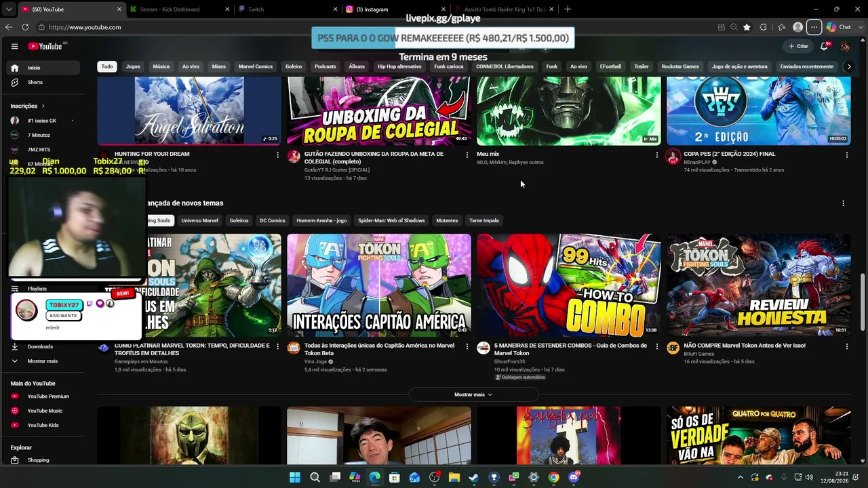Open the browser favorites list icon
The height and width of the screenshot is (488, 868).
coord(781,27)
